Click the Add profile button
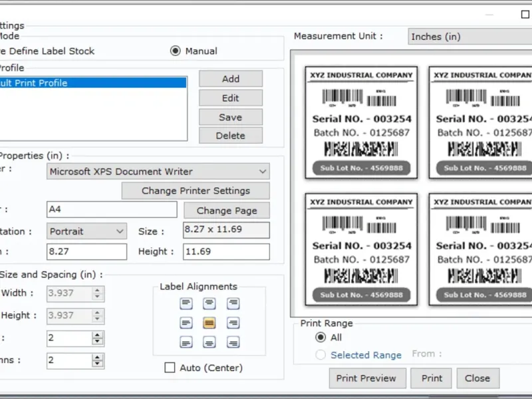 (231, 78)
